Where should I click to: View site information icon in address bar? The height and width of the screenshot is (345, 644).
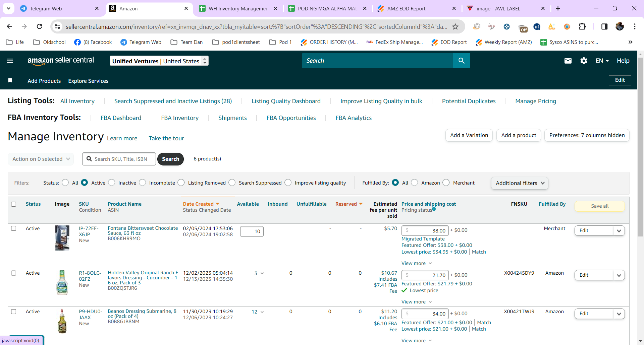point(58,26)
